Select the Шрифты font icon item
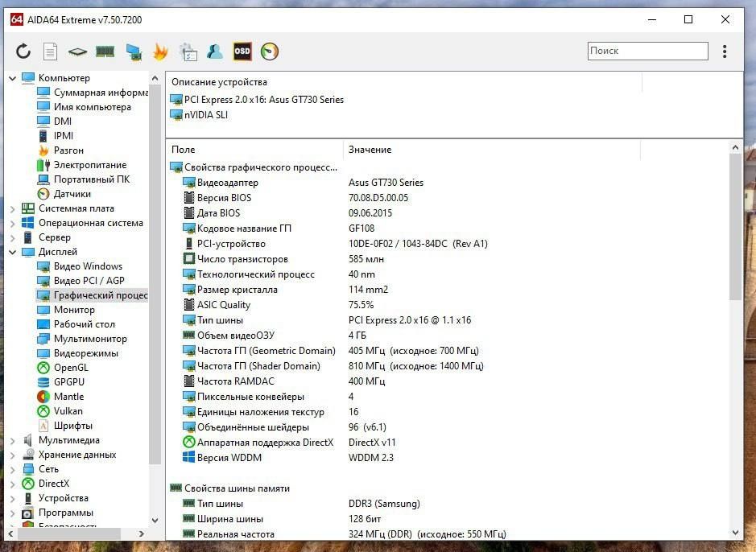 click(x=43, y=426)
